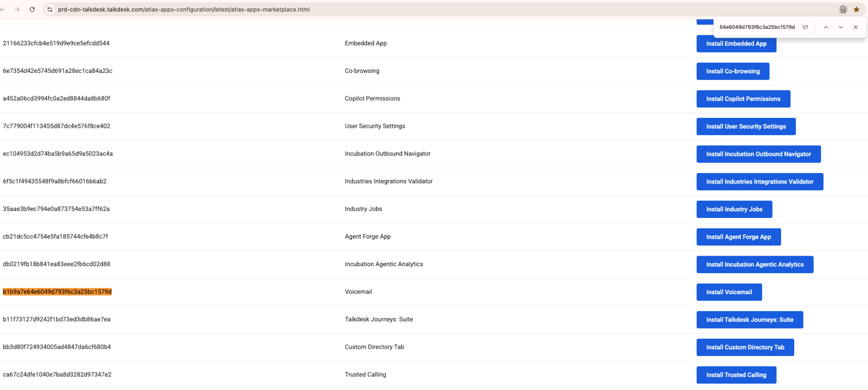The height and width of the screenshot is (390, 868).
Task: Click the plain 'Talkdesk Journeys: Suite' name cell
Action: (378, 319)
